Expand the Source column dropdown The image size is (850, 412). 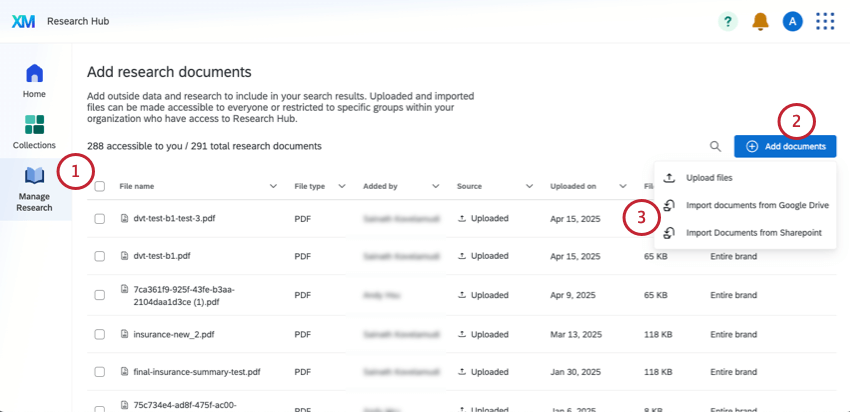coord(527,186)
